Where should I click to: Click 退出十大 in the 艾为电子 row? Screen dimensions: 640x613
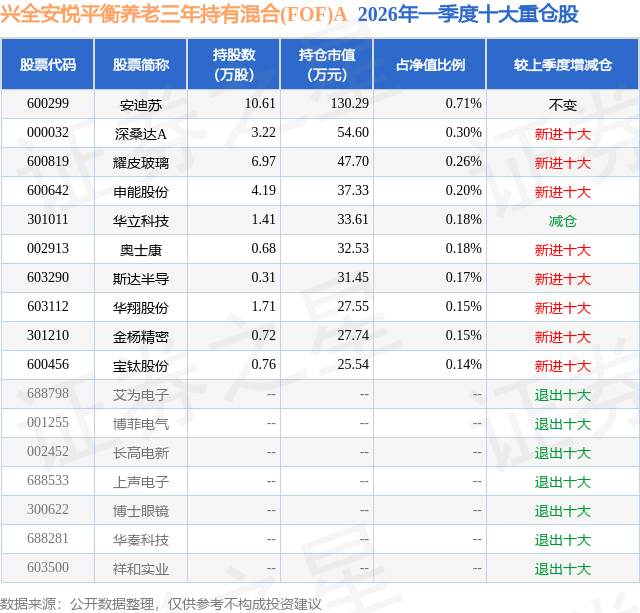pyautogui.click(x=563, y=395)
